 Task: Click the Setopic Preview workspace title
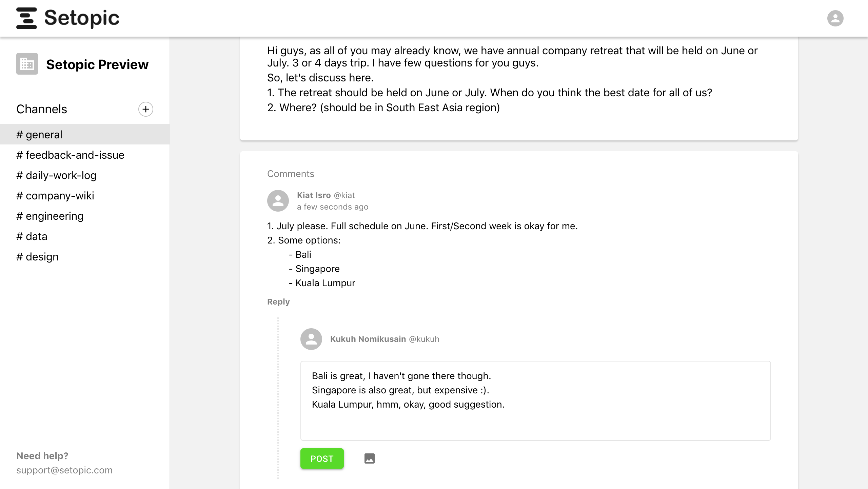tap(97, 64)
